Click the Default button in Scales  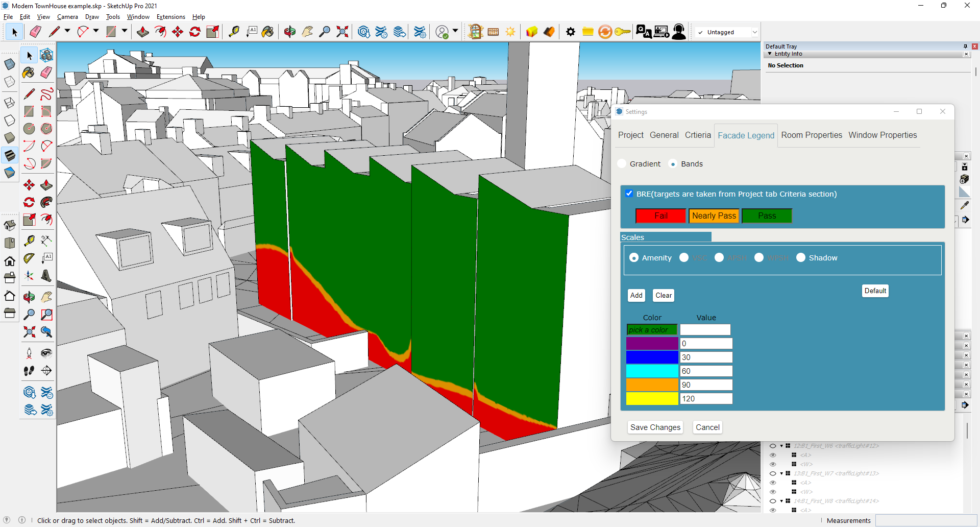click(875, 291)
